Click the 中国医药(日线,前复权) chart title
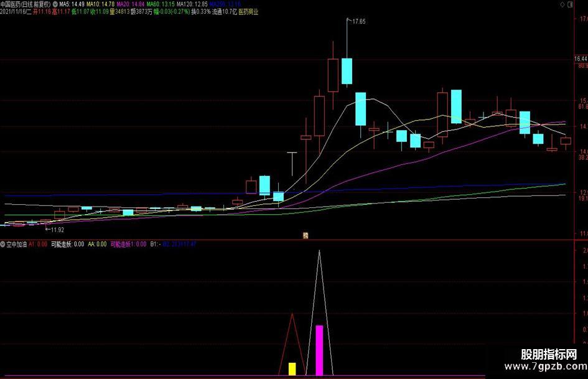 click(26, 4)
